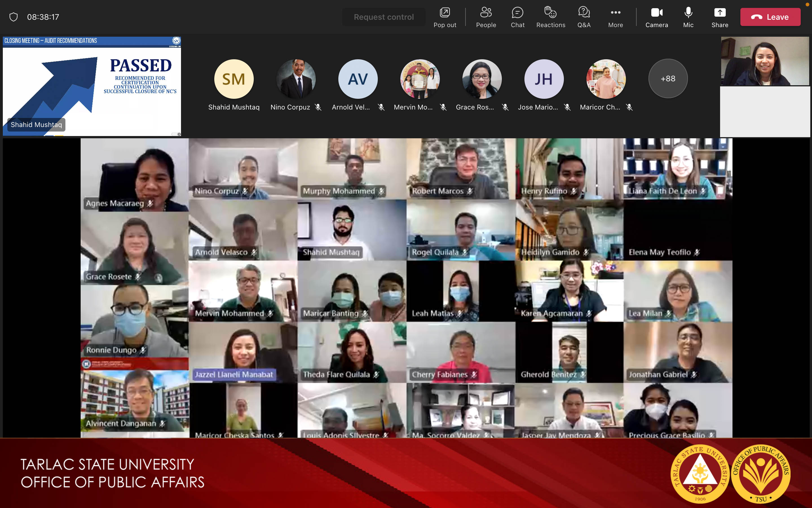Share your screen content
The height and width of the screenshot is (508, 812).
pos(720,17)
